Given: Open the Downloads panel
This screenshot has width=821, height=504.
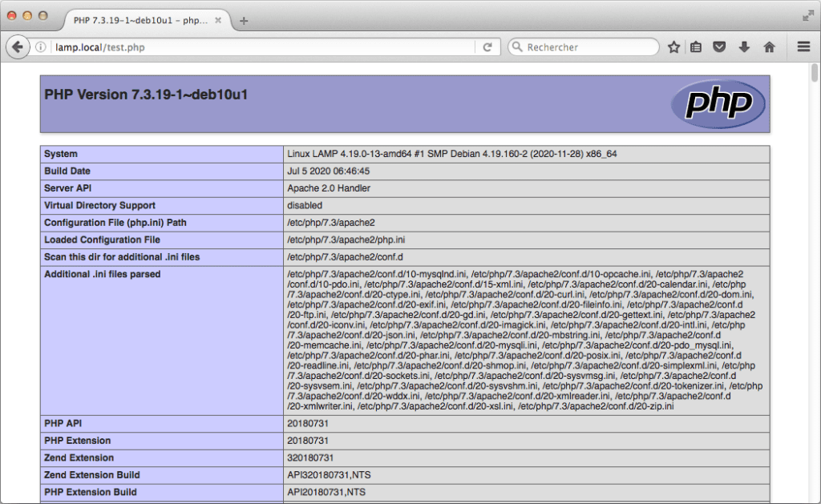Looking at the screenshot, I should 745,46.
